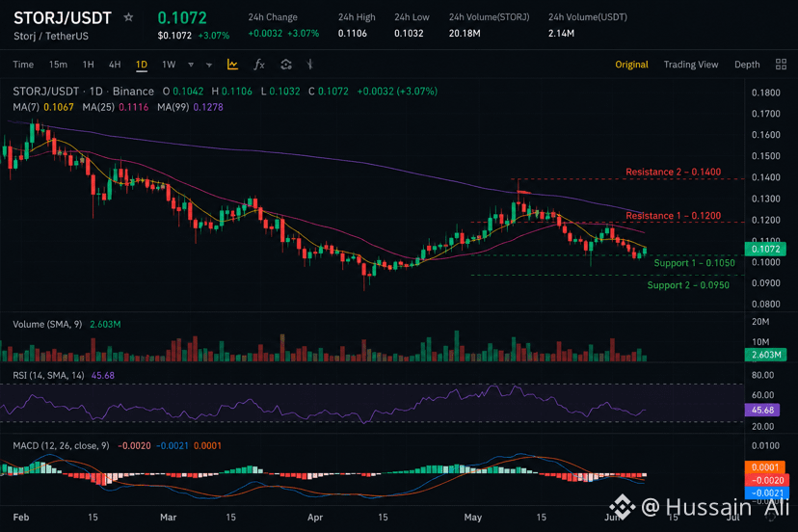Select the 1W timeframe

point(169,65)
